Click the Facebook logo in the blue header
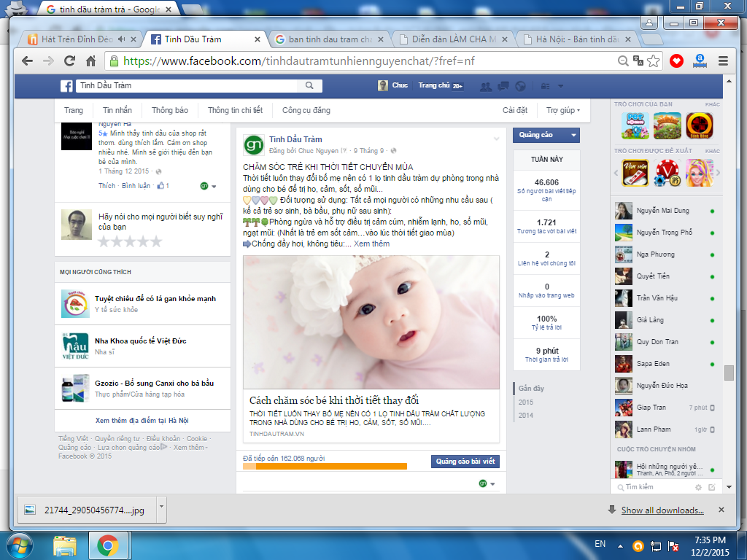Image resolution: width=747 pixels, height=560 pixels. pos(66,86)
